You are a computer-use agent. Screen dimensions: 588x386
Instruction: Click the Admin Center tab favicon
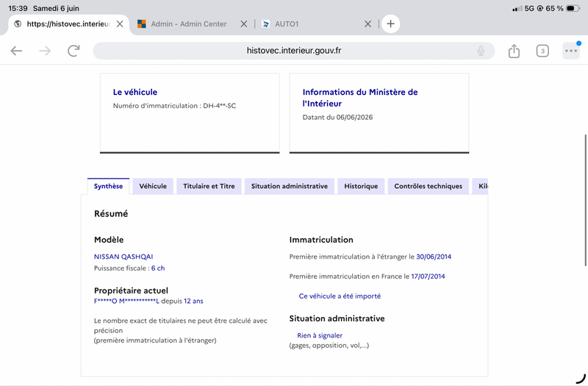click(x=141, y=24)
